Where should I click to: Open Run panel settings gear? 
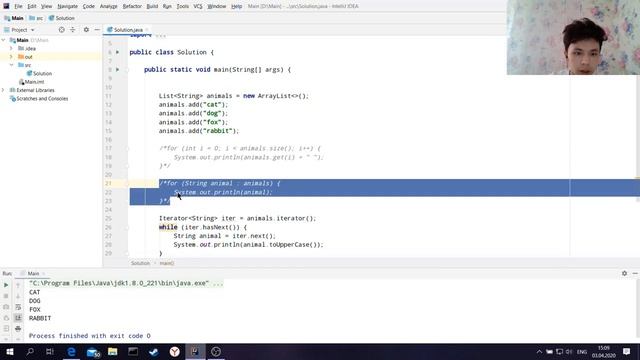(x=624, y=273)
